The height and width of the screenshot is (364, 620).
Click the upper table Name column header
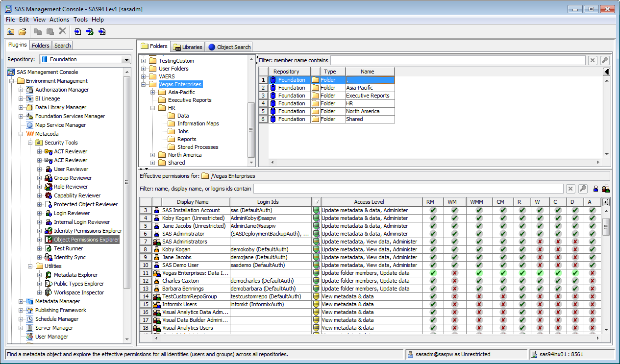[x=370, y=72]
